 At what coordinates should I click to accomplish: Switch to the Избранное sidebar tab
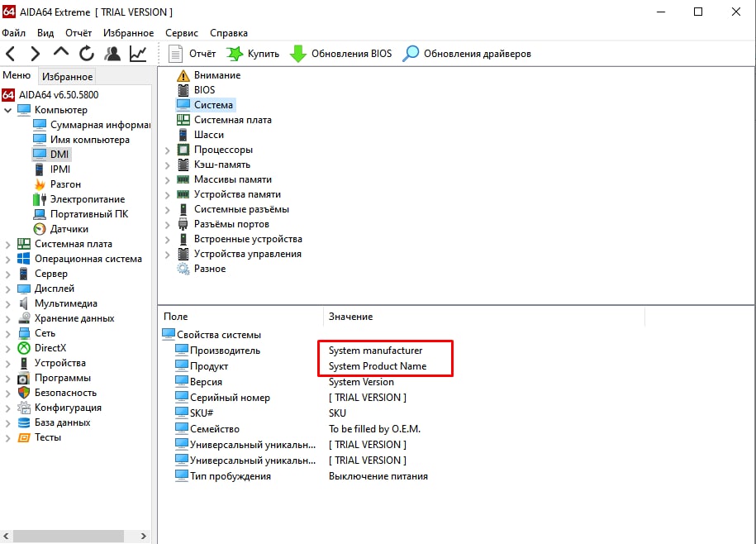[67, 77]
